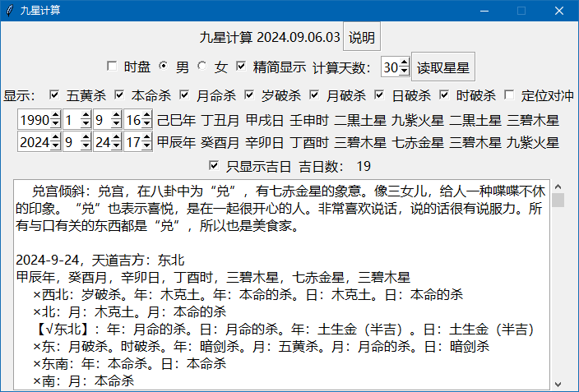Click the 计算天数 field showing 30
The width and height of the screenshot is (579, 392).
pos(391,67)
